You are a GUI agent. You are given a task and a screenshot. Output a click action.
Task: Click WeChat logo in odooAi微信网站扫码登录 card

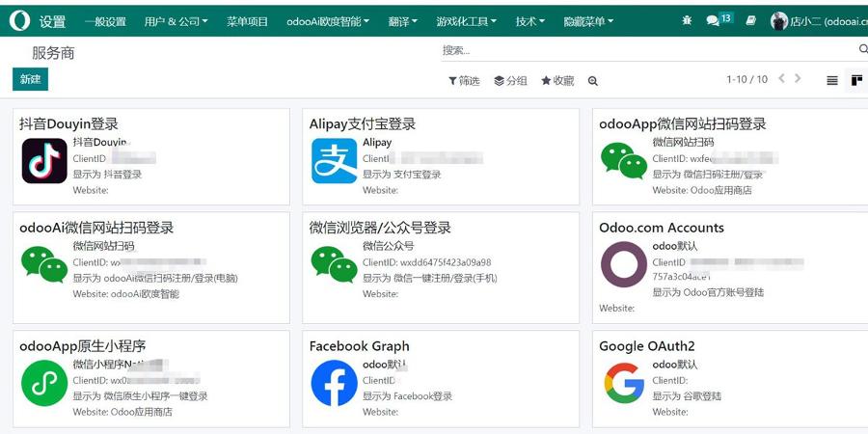pos(44,264)
